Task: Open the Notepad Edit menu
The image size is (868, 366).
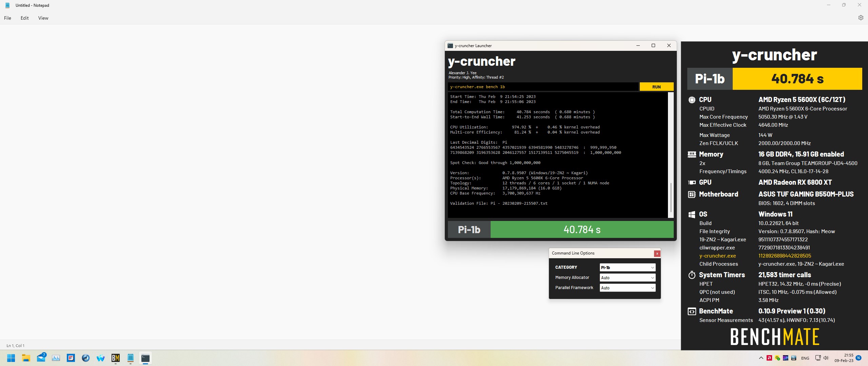Action: click(x=25, y=18)
